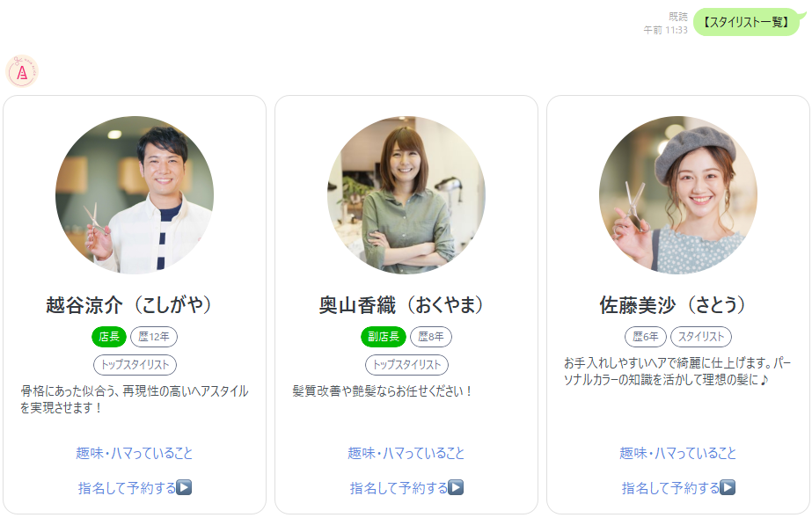This screenshot has height=518, width=812.
Task: Click 越谷's トップスタイリスト tag
Action: (x=135, y=365)
